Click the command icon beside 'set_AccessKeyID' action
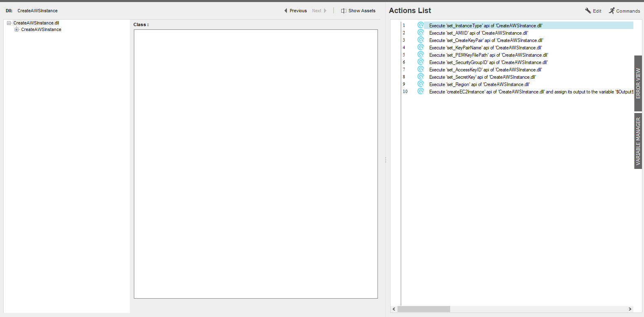This screenshot has width=644, height=317. click(421, 69)
